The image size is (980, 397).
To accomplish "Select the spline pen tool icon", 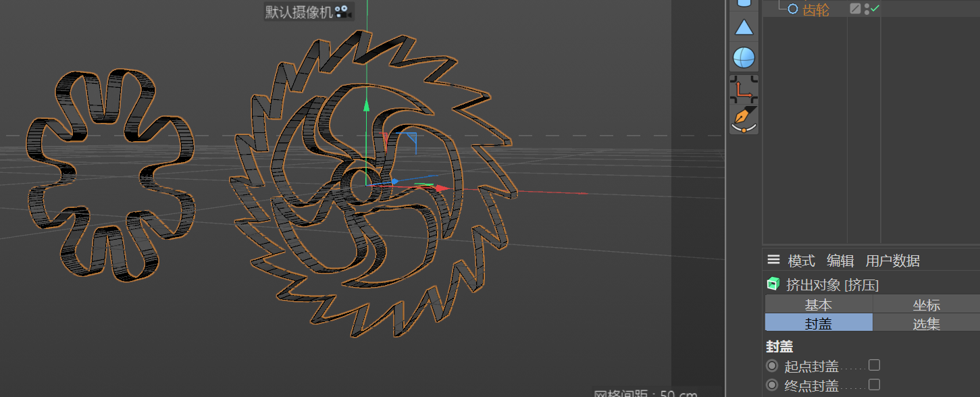I will pyautogui.click(x=744, y=119).
